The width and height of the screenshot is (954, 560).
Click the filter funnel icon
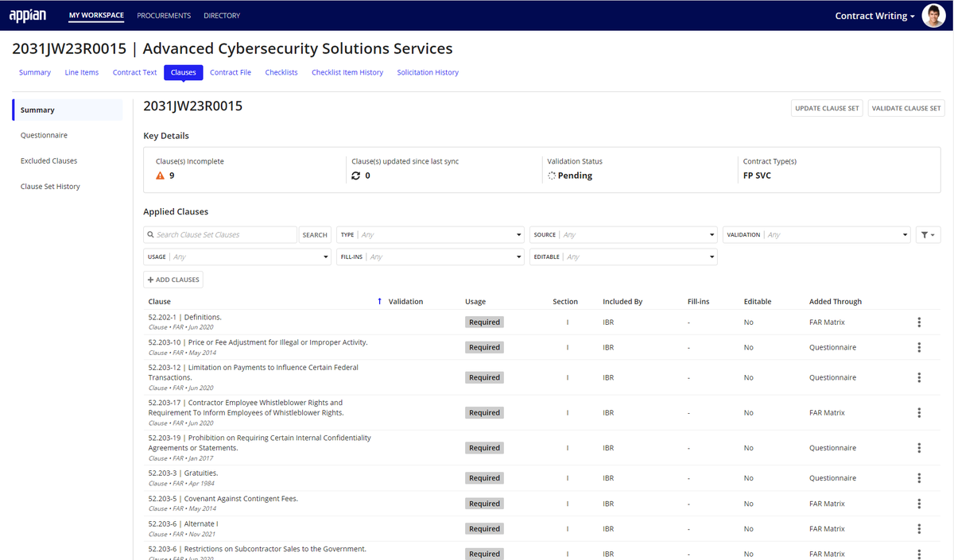927,235
